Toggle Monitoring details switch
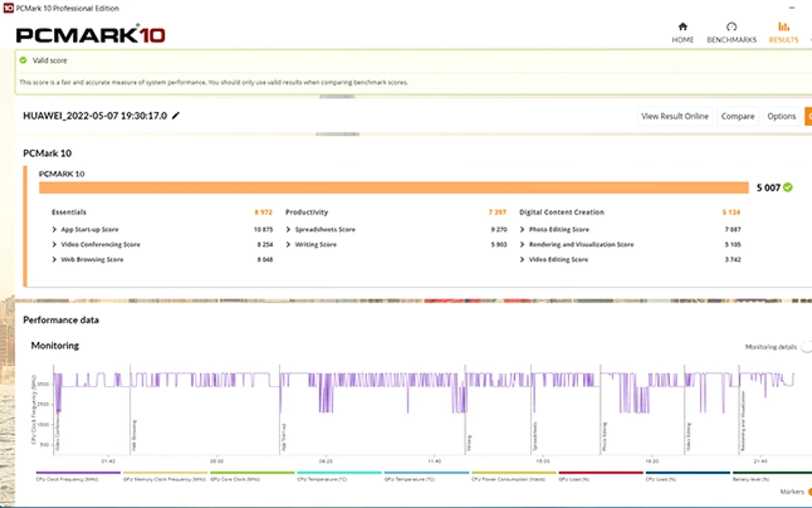This screenshot has height=508, width=812. [x=807, y=347]
